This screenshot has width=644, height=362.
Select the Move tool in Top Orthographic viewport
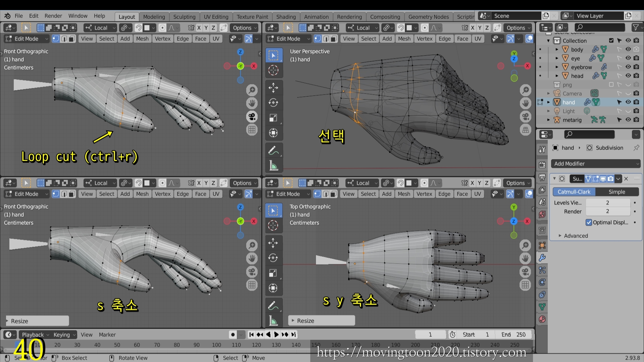click(273, 243)
